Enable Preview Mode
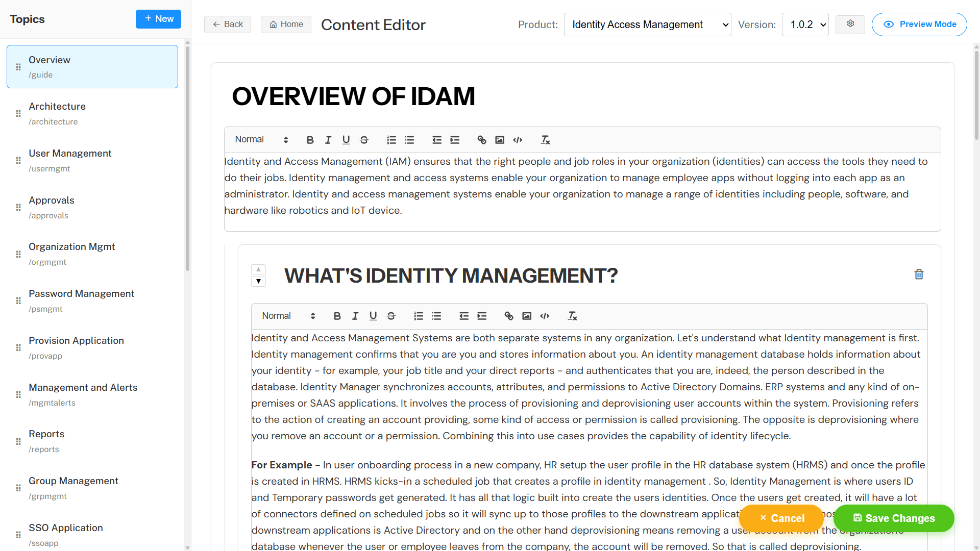 pyautogui.click(x=919, y=24)
